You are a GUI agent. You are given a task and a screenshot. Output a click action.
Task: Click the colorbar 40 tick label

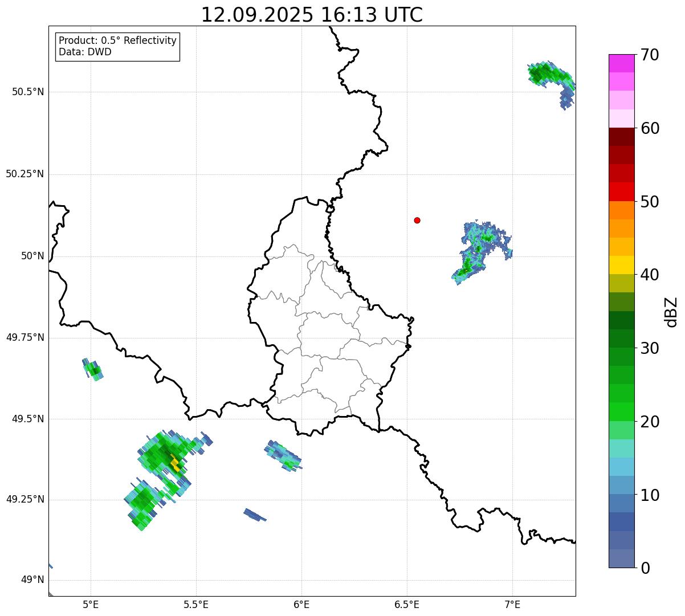(649, 275)
